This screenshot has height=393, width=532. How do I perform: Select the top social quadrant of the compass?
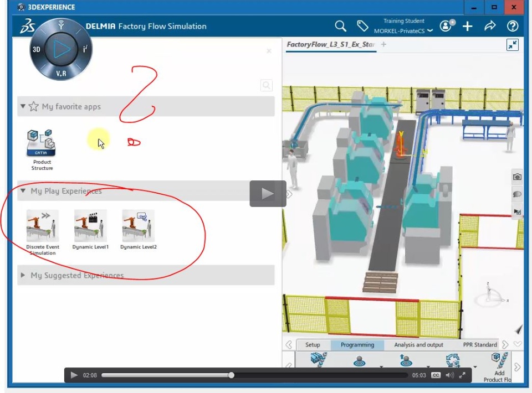[x=61, y=25]
